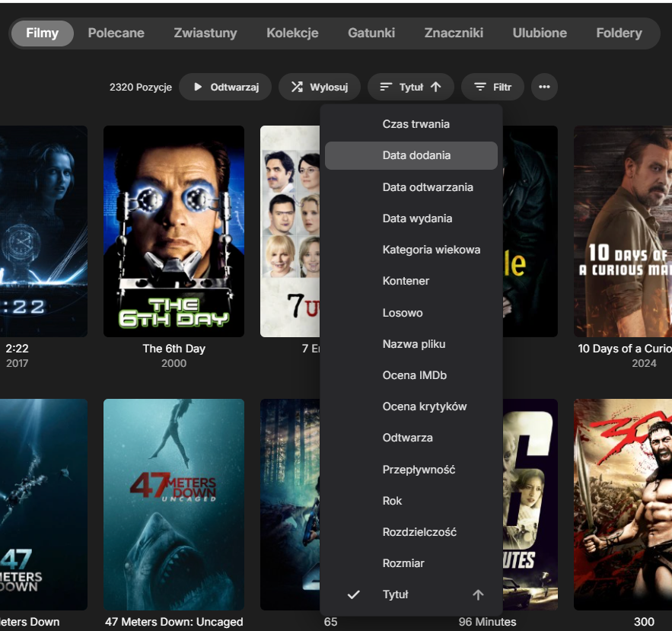Click the 2:22 title text
Viewport: 672px width, 631px height.
point(18,349)
